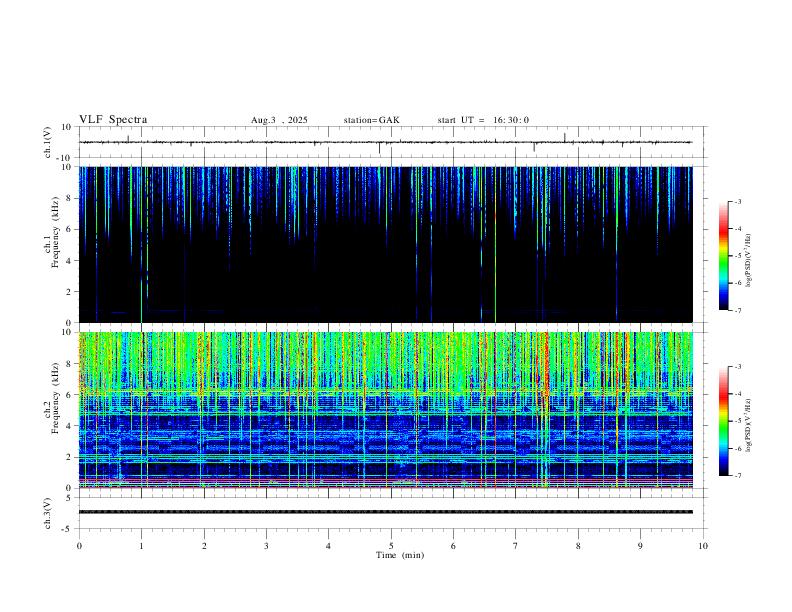Click the "6" kHz tick on ch.1 spectrogram axis
792x612 pixels.
69,229
